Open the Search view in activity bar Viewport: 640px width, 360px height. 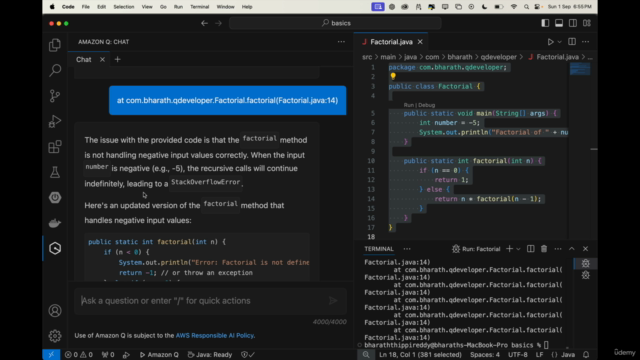point(55,70)
